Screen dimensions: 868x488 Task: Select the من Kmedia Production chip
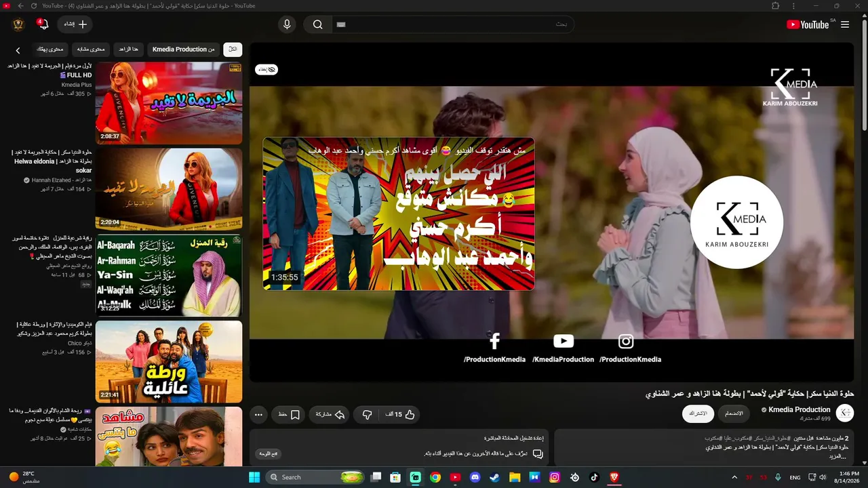[183, 49]
